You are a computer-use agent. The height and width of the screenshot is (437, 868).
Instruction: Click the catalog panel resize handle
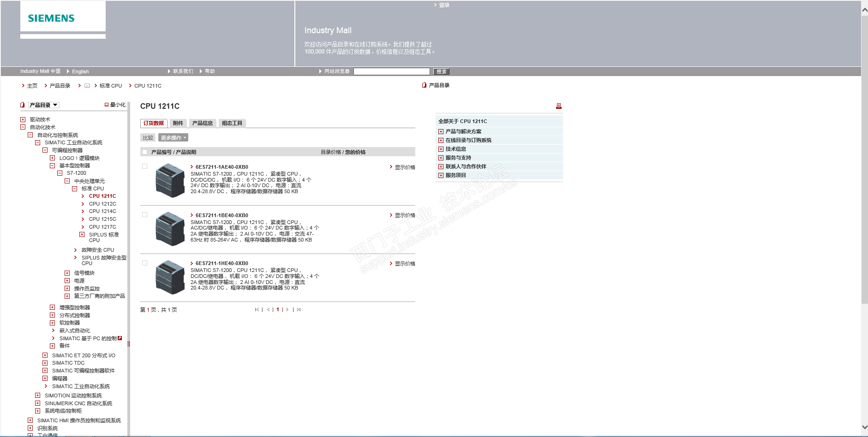[129, 343]
